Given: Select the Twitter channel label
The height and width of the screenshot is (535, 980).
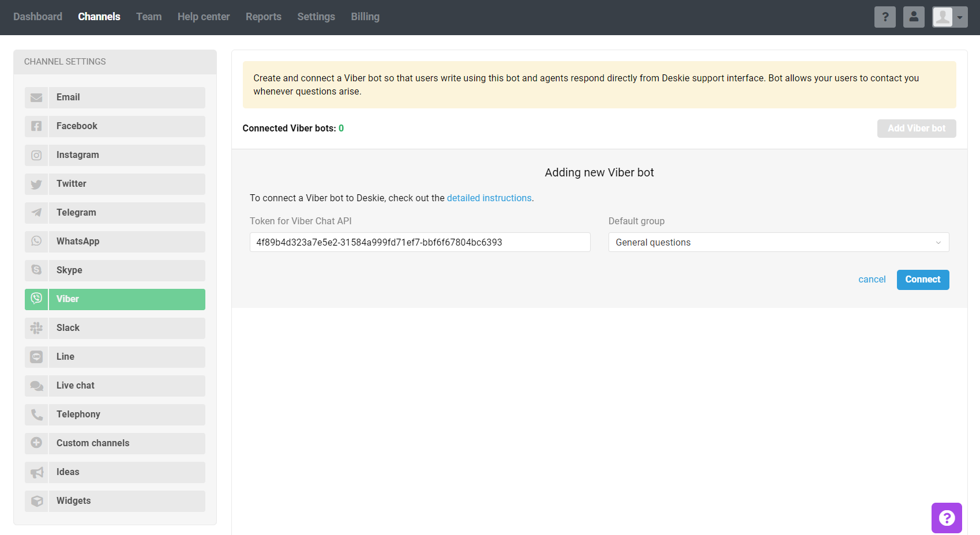Looking at the screenshot, I should [72, 184].
